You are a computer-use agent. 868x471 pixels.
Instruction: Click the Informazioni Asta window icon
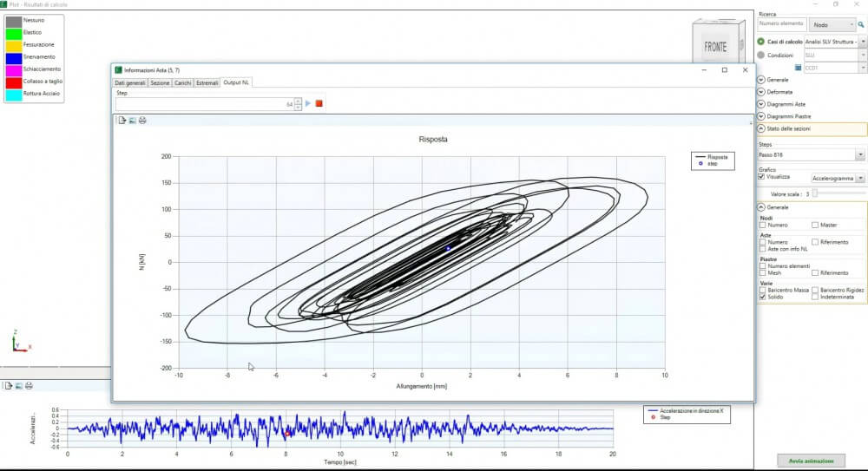tap(118, 70)
